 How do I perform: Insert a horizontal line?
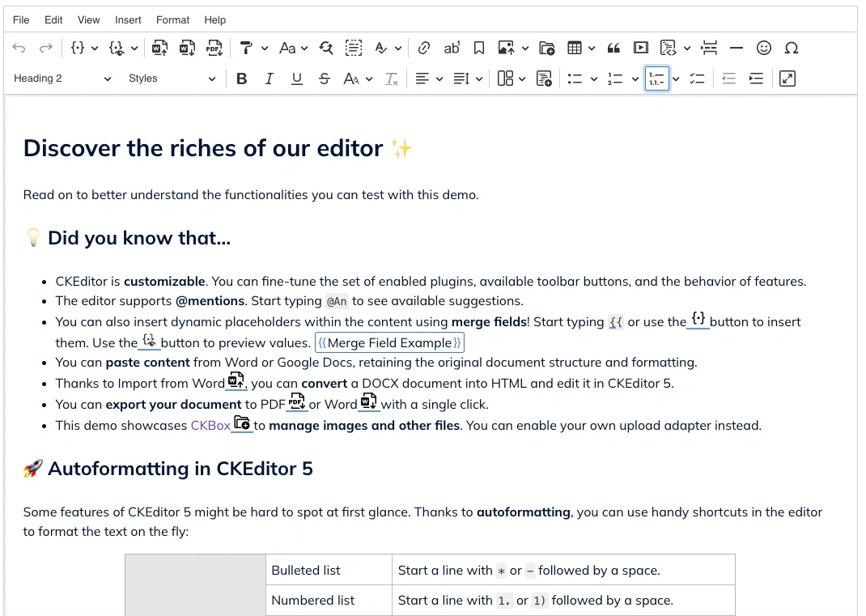tap(736, 49)
